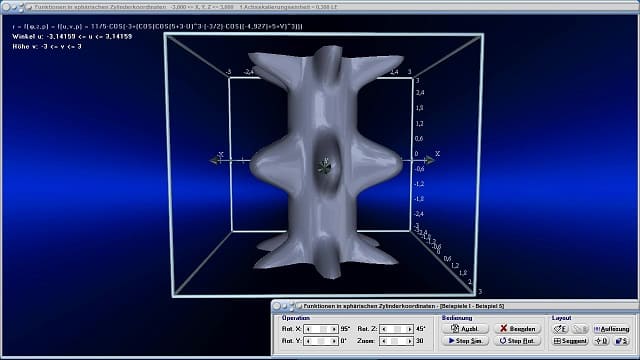Click the Ausbl. button
The width and height of the screenshot is (640, 360).
(x=465, y=329)
